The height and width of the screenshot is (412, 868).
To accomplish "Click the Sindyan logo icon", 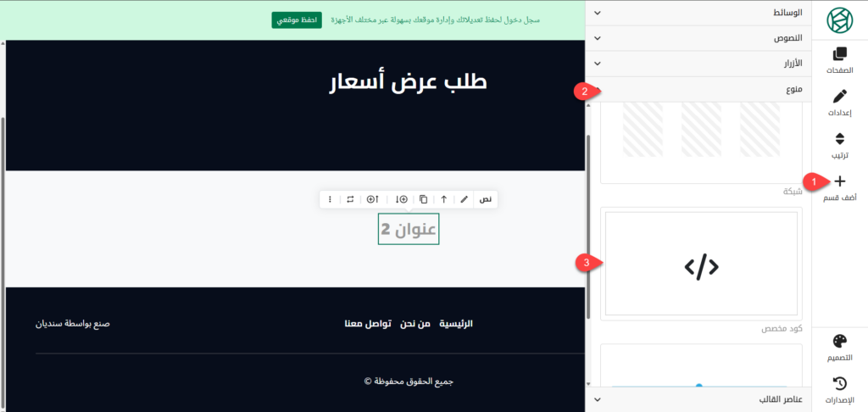I will (x=839, y=20).
